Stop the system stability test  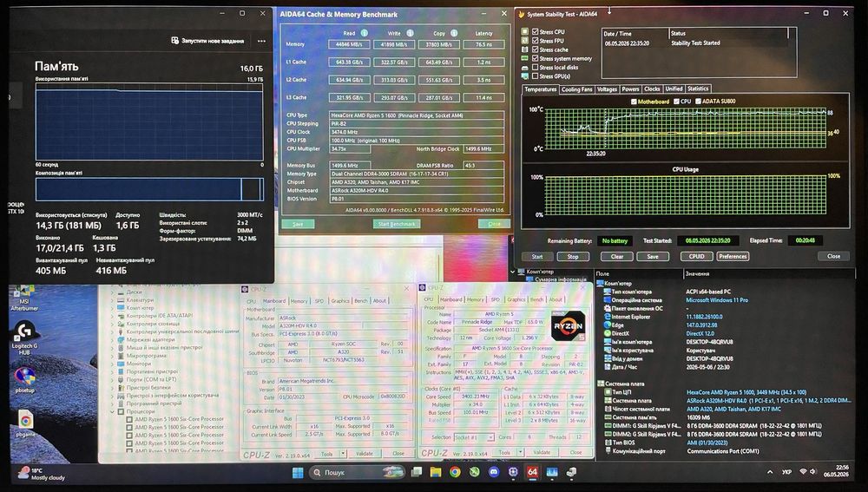click(572, 257)
